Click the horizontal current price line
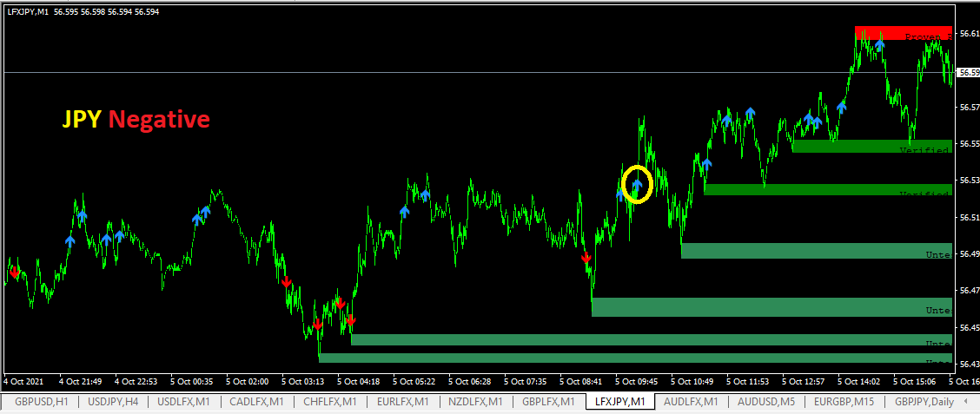Image resolution: width=980 pixels, height=414 pixels. click(x=478, y=72)
